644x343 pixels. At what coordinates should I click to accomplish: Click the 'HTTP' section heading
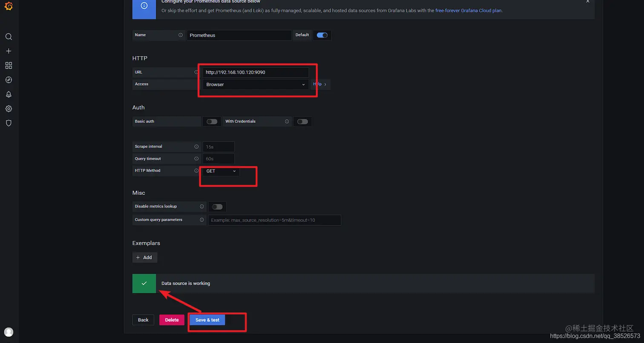point(140,58)
